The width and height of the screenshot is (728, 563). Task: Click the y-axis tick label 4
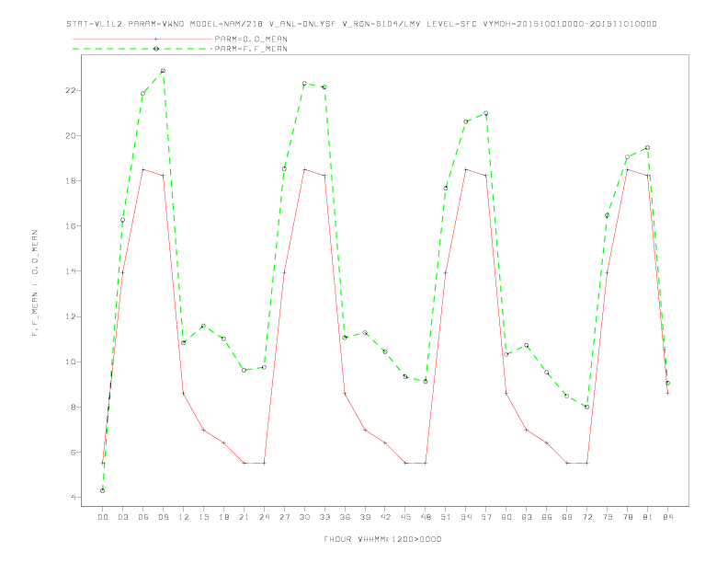tap(74, 498)
